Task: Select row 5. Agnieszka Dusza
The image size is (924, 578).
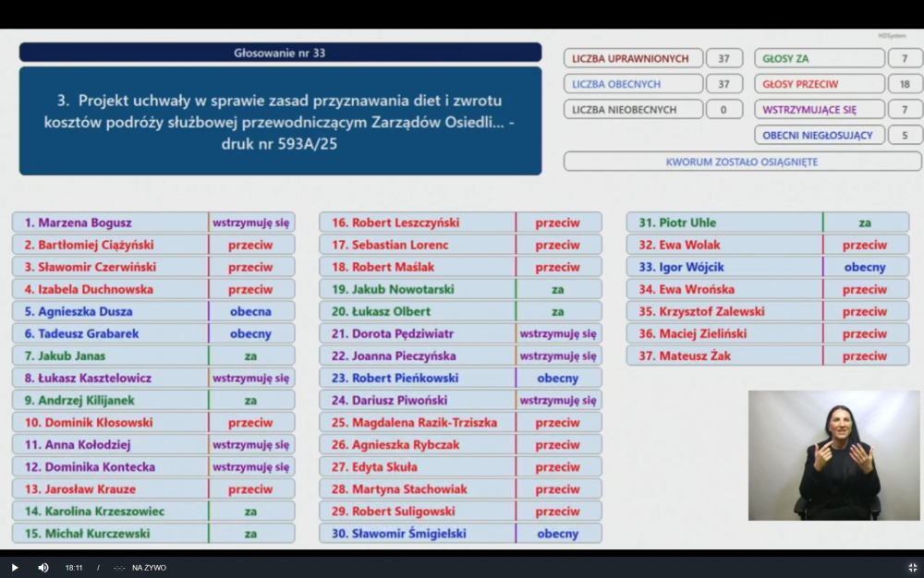Action: [153, 311]
